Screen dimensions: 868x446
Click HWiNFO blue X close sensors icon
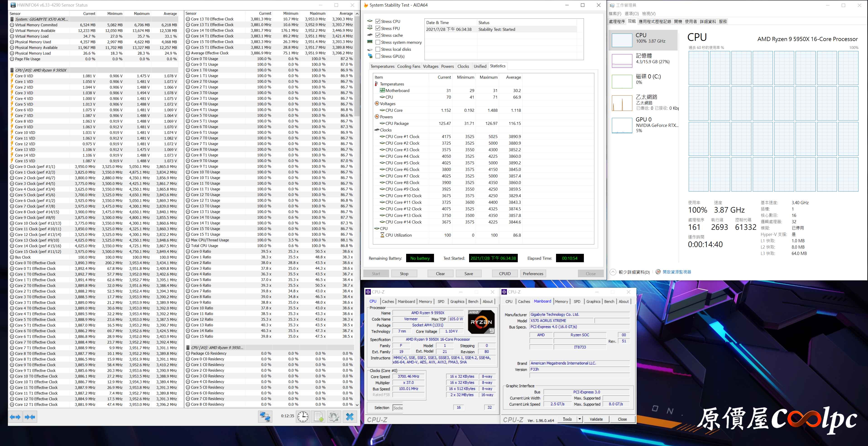[350, 417]
